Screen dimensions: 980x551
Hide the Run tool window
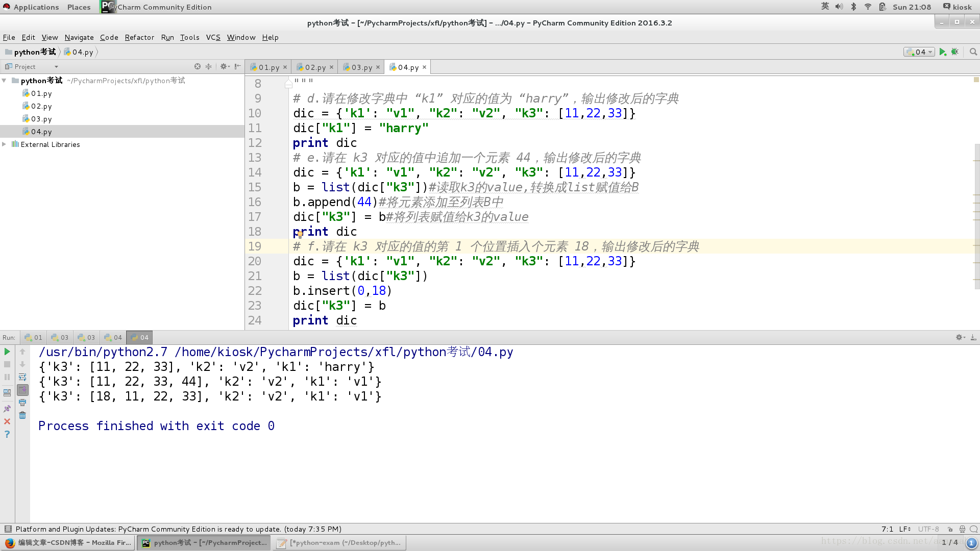pos(973,337)
